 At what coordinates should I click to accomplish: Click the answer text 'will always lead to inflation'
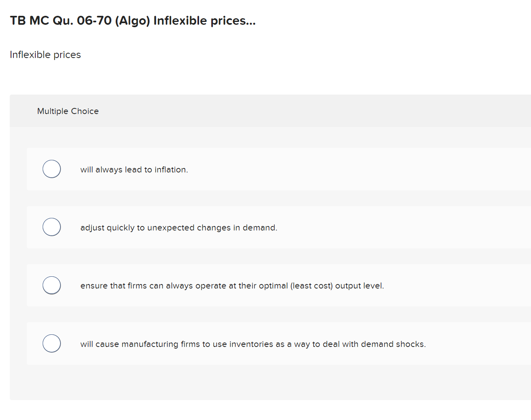pyautogui.click(x=134, y=170)
